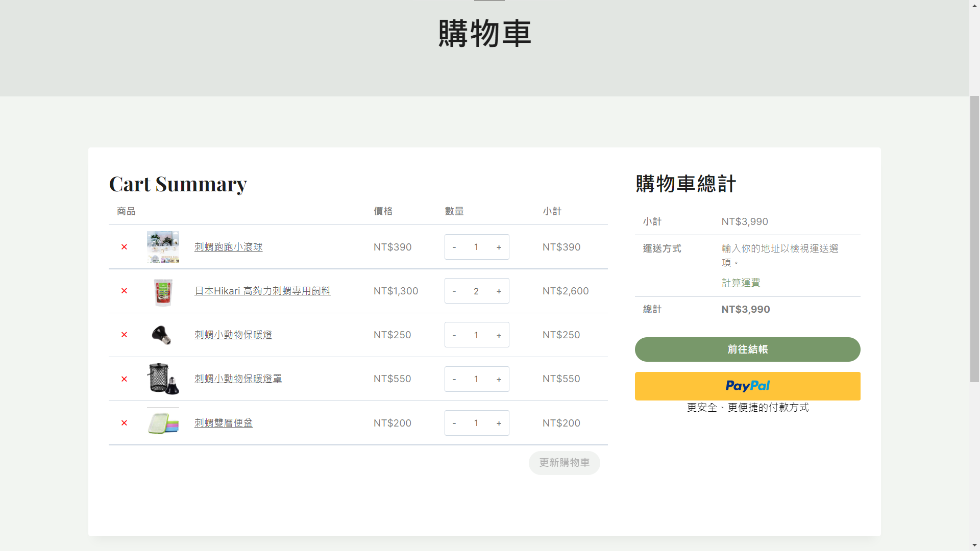Open the 刺蝟跑跑小滾球 product thumbnail
The width and height of the screenshot is (980, 551).
click(x=163, y=247)
